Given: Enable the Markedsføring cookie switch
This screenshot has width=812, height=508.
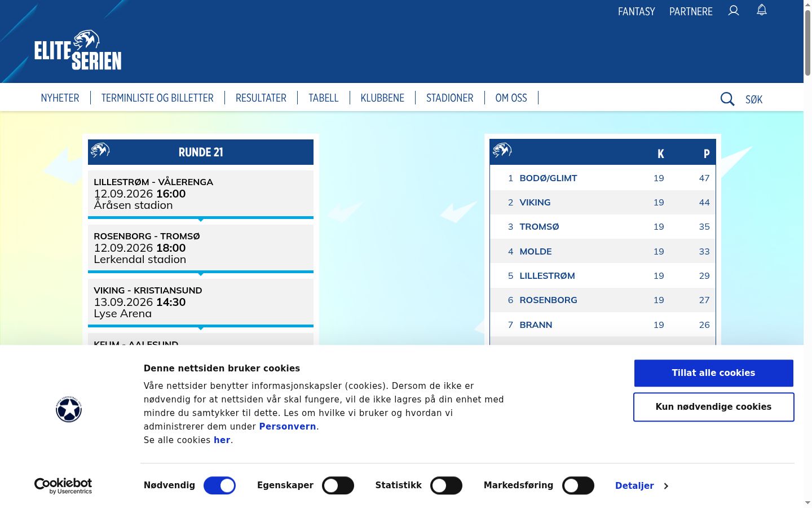Looking at the screenshot, I should click(x=578, y=485).
